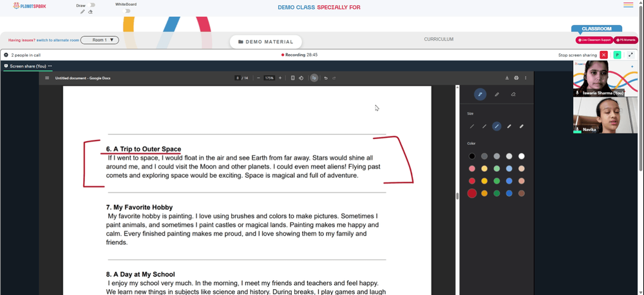Zoom in with the plus icon
This screenshot has height=295, width=644.
[x=280, y=78]
